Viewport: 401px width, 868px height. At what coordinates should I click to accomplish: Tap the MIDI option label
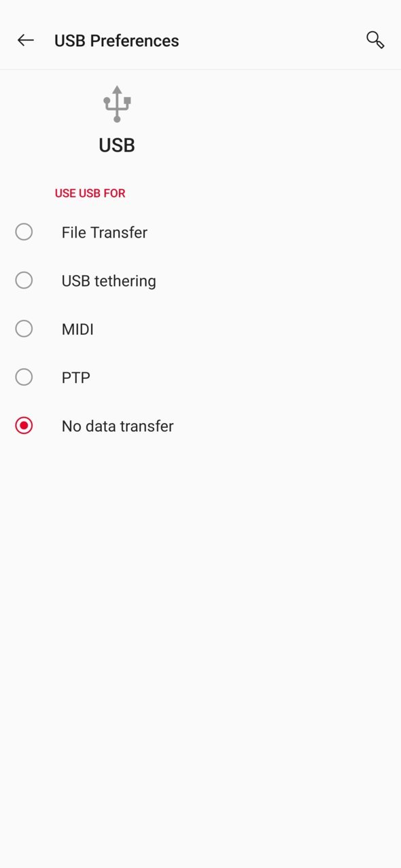pos(77,329)
